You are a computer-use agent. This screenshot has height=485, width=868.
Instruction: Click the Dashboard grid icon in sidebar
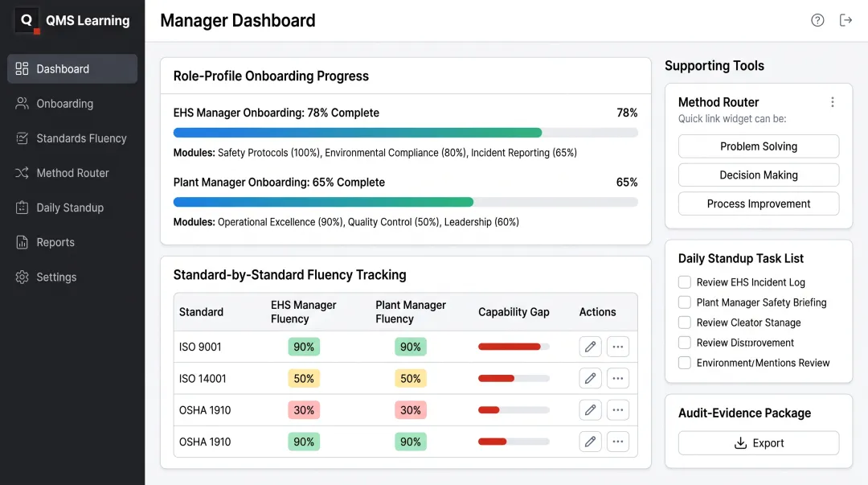(x=22, y=68)
